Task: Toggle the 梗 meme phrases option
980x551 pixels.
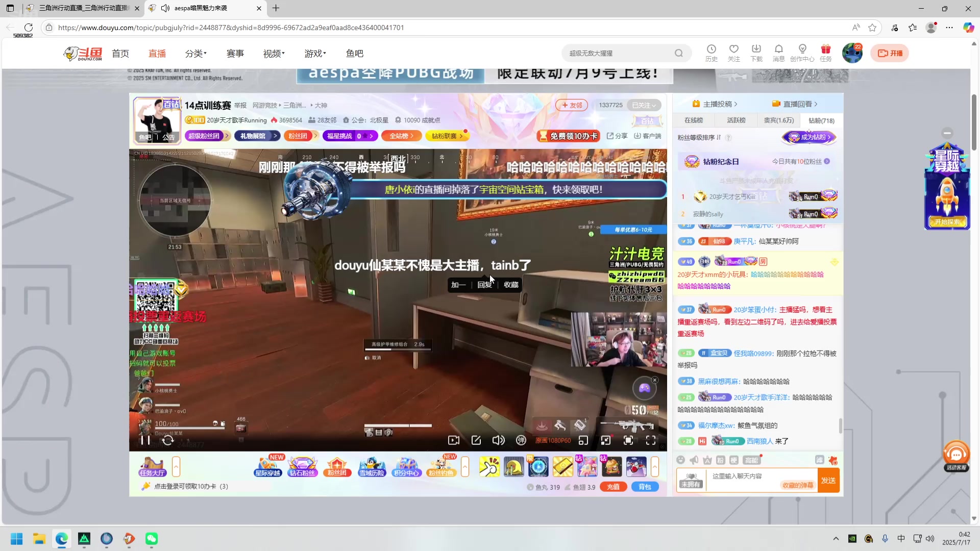Action: [734, 460]
